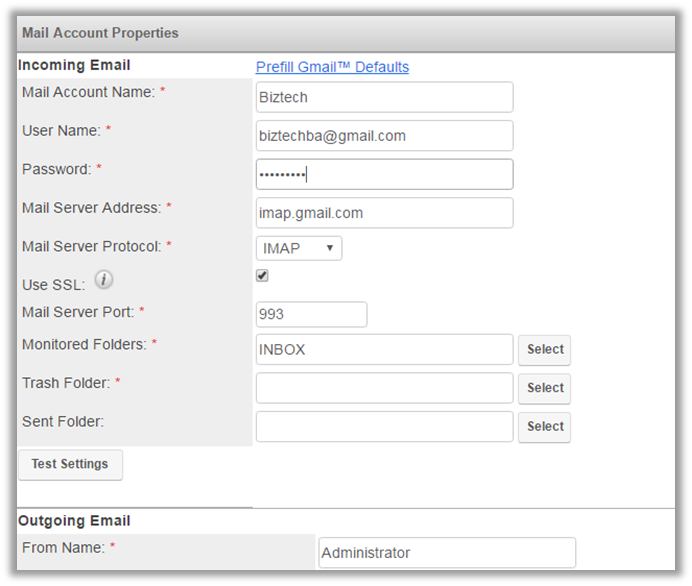Image resolution: width=692 pixels, height=586 pixels.
Task: Click the empty Sent Folder field
Action: tap(384, 426)
